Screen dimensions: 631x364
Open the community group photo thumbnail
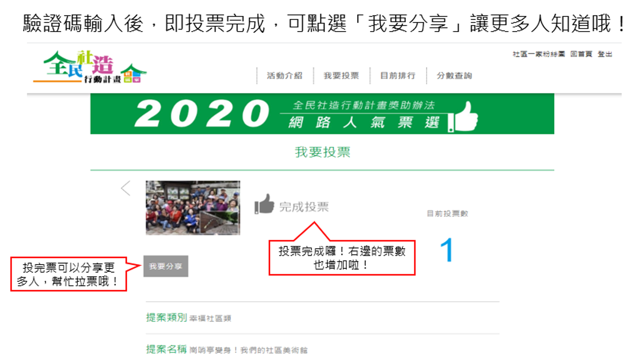coord(193,208)
